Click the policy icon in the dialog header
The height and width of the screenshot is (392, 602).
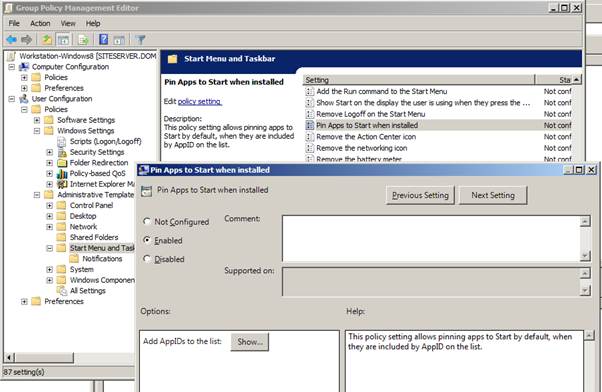pyautogui.click(x=146, y=191)
